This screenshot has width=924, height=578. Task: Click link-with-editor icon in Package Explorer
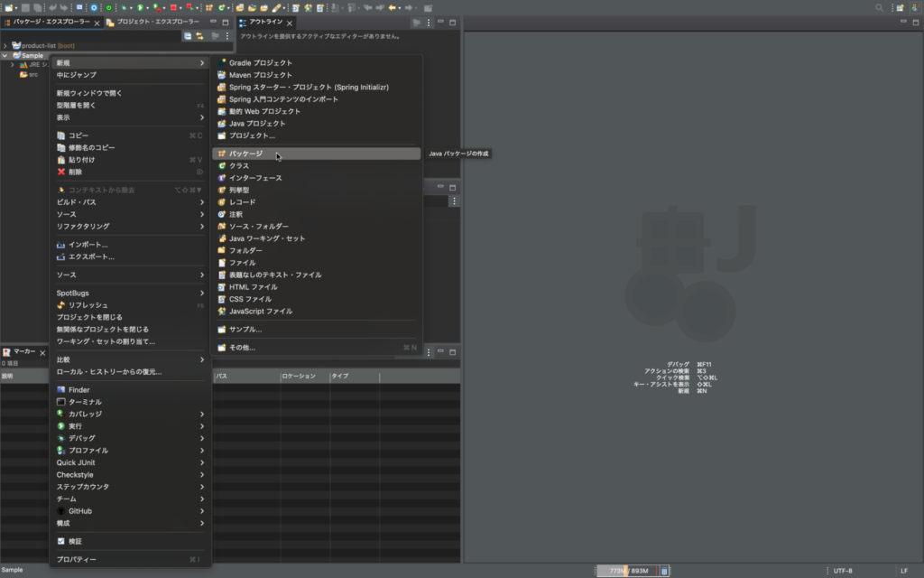point(199,36)
